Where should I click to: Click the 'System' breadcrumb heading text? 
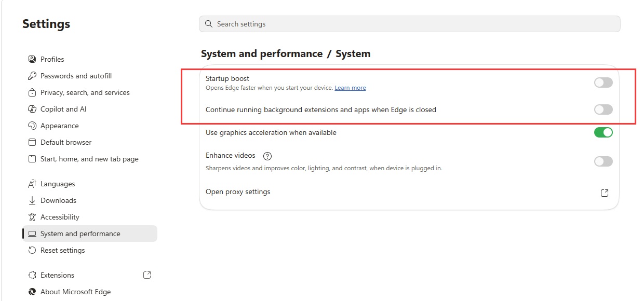[353, 54]
